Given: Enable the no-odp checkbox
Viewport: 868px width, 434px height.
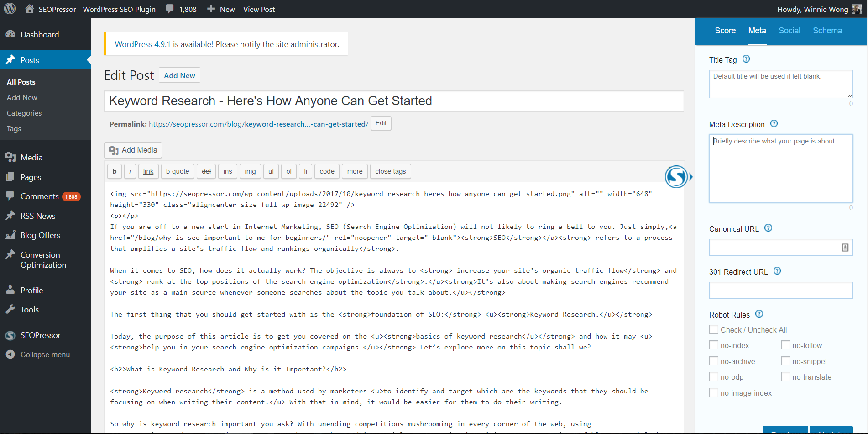Looking at the screenshot, I should 714,376.
